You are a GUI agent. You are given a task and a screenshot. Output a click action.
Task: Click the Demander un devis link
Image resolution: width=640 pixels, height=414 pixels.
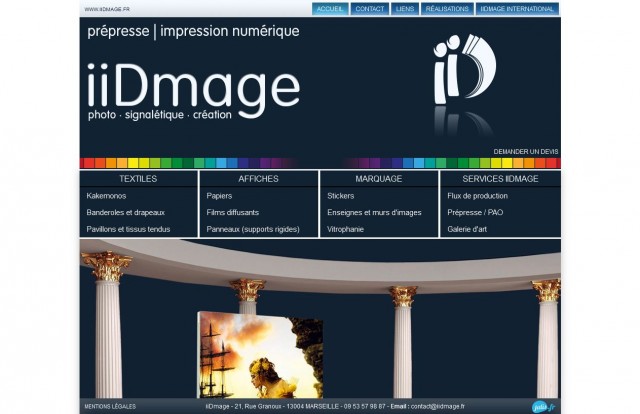click(526, 151)
